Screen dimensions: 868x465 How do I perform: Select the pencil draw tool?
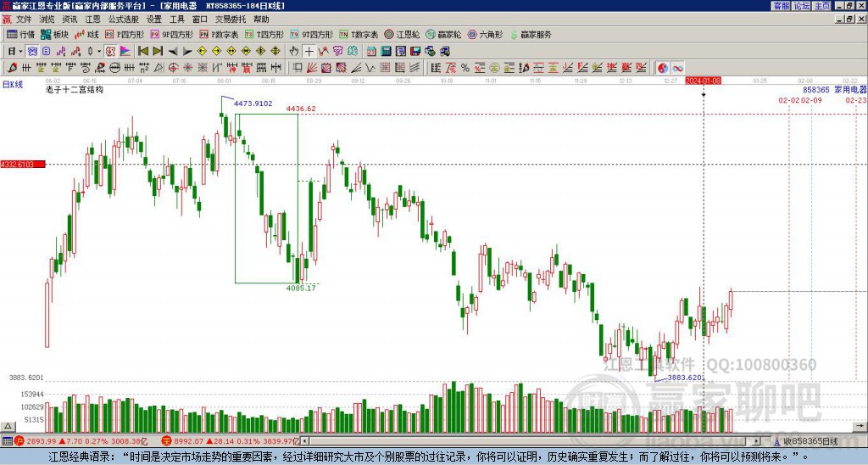[x=12, y=68]
